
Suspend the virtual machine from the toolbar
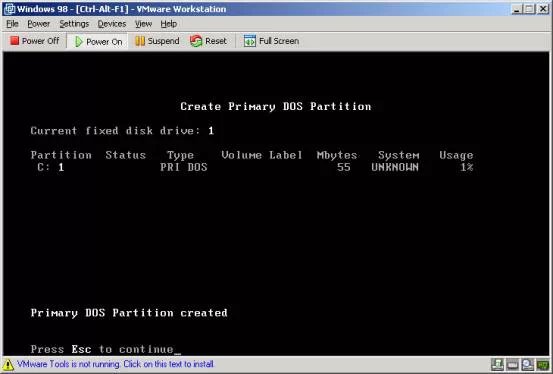point(157,41)
